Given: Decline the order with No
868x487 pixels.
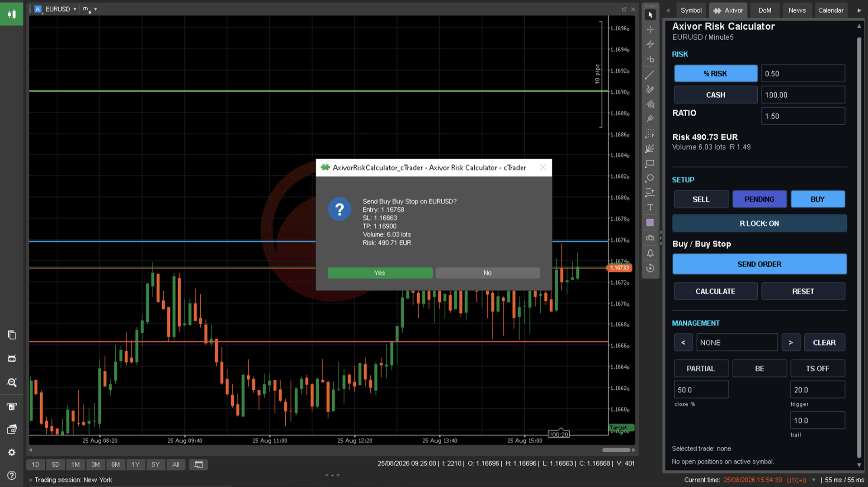Looking at the screenshot, I should tap(487, 273).
